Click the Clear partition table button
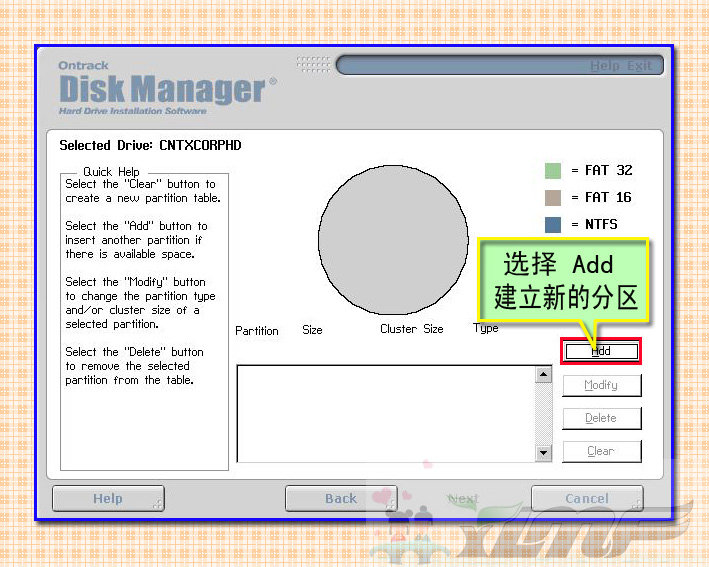 click(601, 451)
